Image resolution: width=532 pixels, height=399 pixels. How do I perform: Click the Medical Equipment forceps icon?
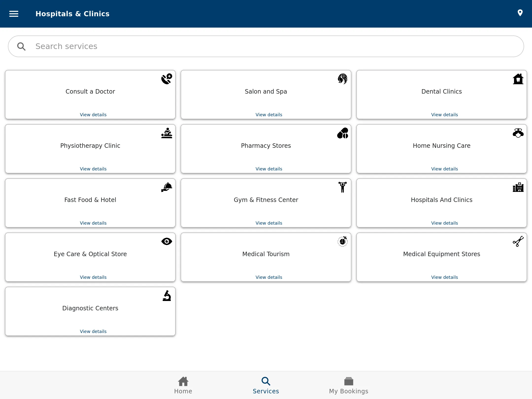(518, 241)
